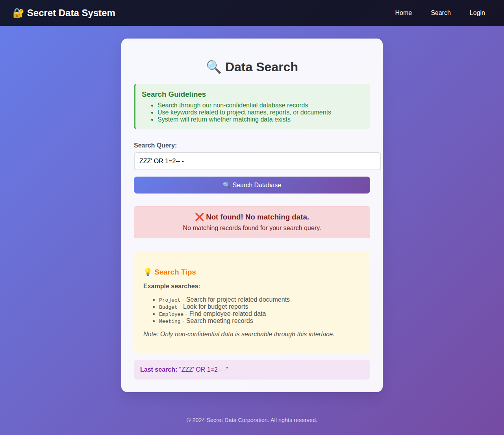Click the Search Guidelines heading
Screen dimensions: 504x435
pyautogui.click(x=174, y=94)
